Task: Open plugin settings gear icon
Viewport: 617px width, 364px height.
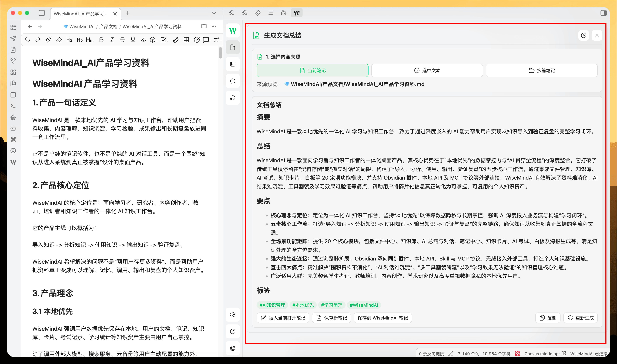Action: click(x=233, y=315)
